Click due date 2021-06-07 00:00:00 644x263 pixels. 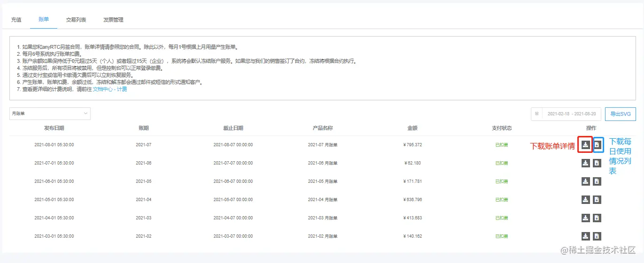[x=233, y=181]
